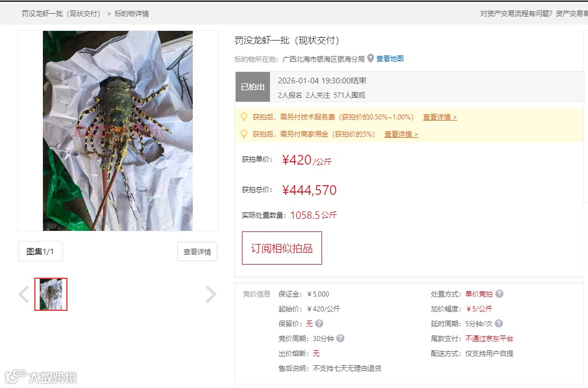The image size is (588, 388).
Task: Go to next gallery image arrow
Action: pos(210,294)
